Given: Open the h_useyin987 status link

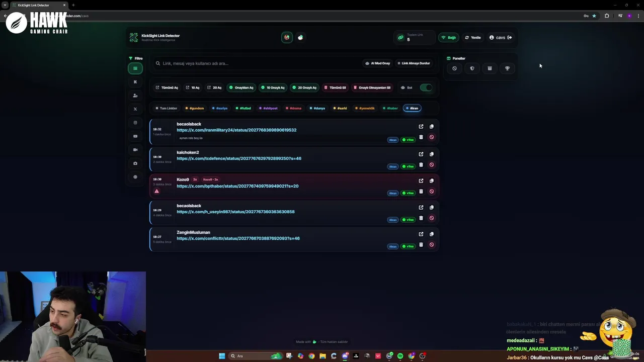Looking at the screenshot, I should pyautogui.click(x=235, y=212).
